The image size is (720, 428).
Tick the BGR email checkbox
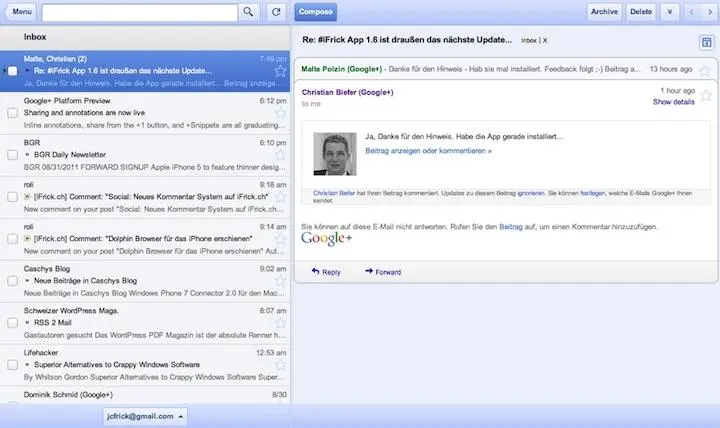pyautogui.click(x=12, y=155)
